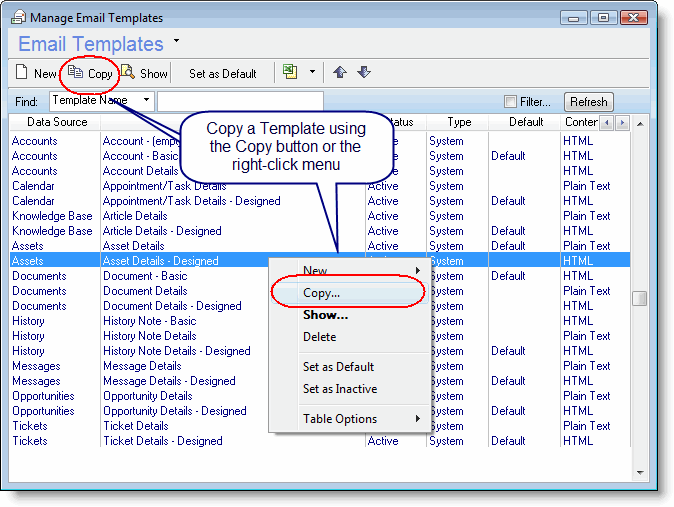Viewport: 674px width, 507px height.
Task: Click the move up arrow icon
Action: click(x=340, y=73)
